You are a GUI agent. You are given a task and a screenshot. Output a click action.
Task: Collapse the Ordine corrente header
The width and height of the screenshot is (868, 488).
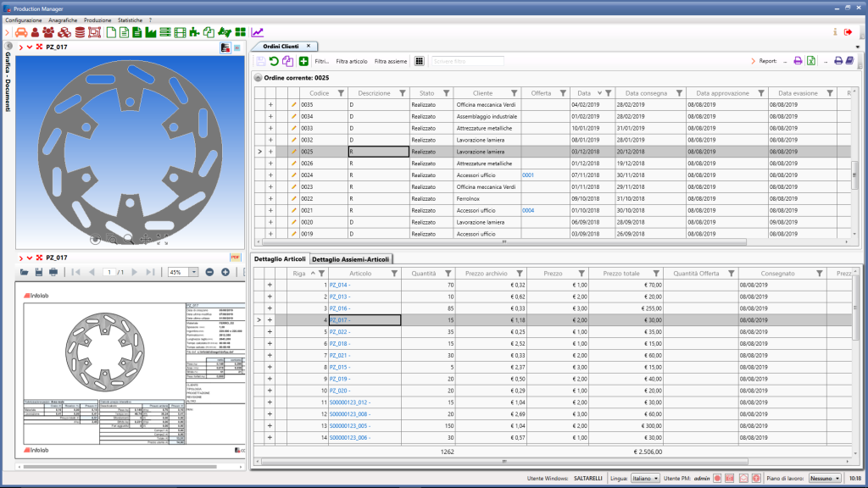point(258,78)
